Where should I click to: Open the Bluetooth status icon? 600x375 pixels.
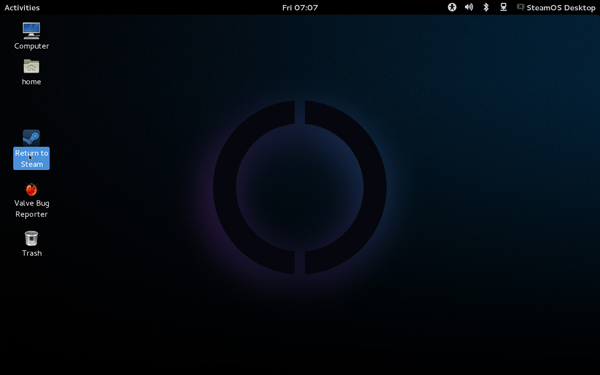click(x=486, y=7)
